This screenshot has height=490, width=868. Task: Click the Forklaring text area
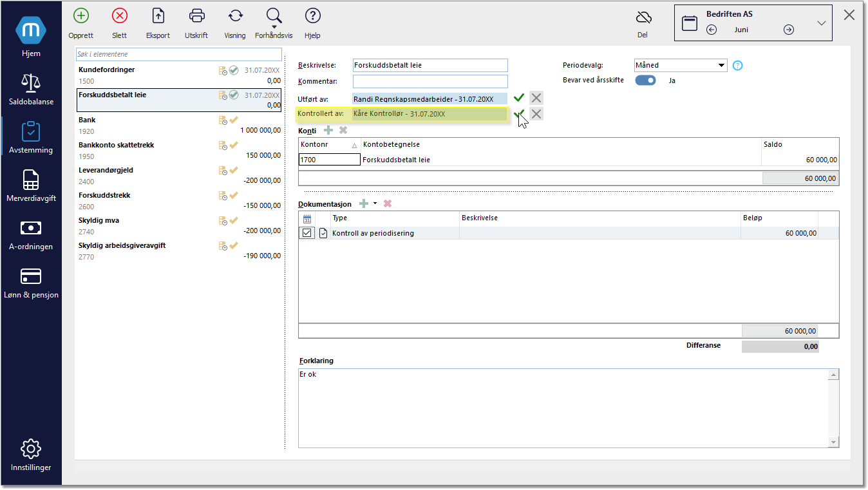(x=563, y=408)
